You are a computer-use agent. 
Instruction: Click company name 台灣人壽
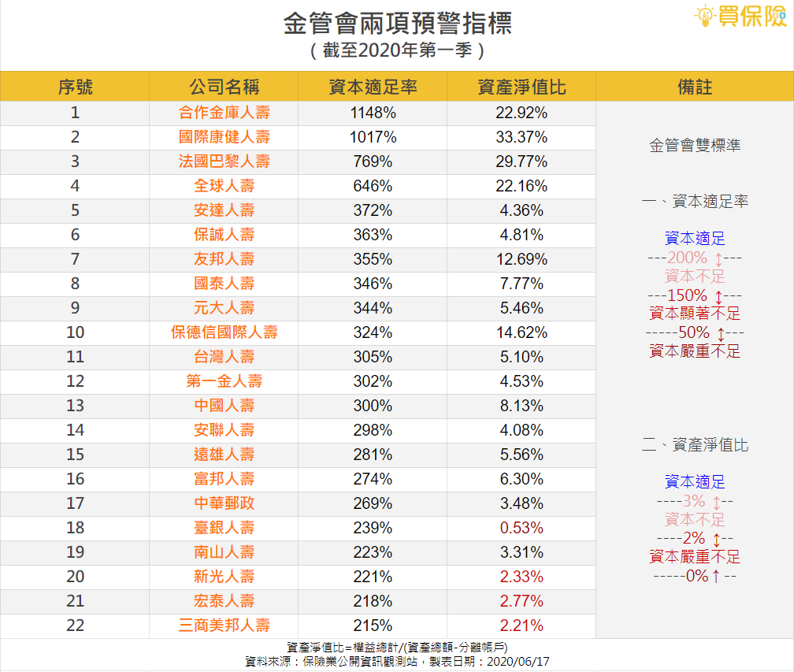pos(224,357)
